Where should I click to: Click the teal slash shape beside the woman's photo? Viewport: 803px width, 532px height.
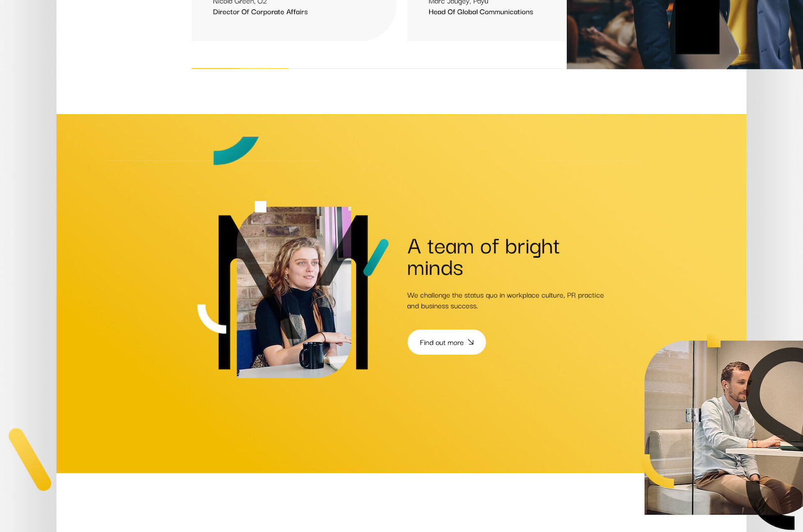tap(376, 258)
